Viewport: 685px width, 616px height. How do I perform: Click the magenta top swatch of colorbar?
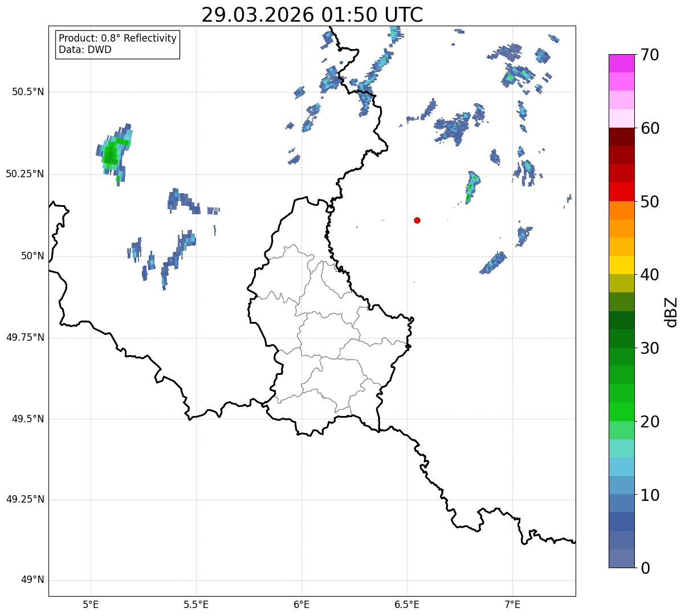pos(621,63)
